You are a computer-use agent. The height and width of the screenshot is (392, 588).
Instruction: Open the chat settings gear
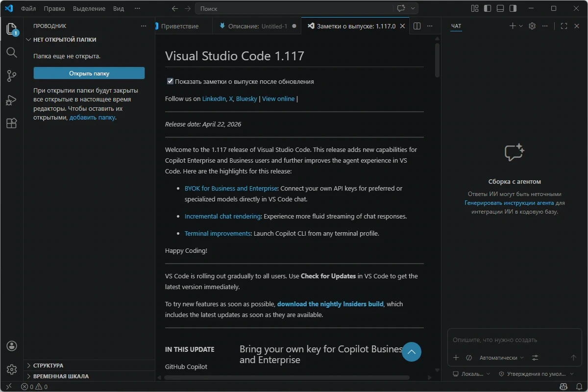pos(532,26)
